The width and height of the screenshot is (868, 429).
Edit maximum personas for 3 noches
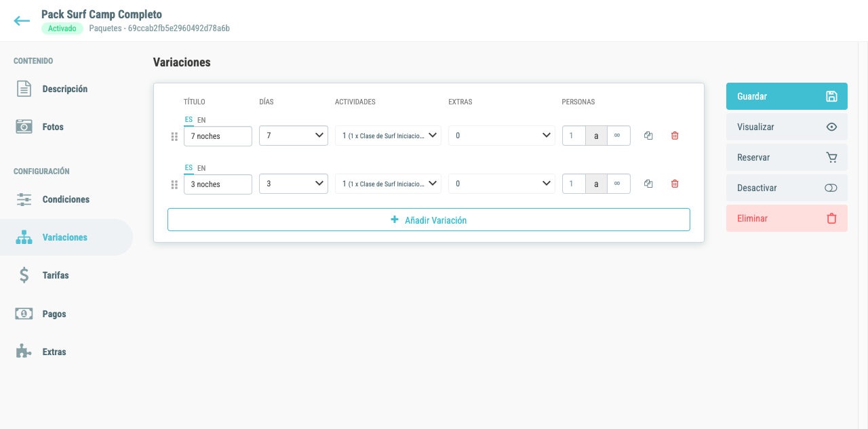pos(618,184)
